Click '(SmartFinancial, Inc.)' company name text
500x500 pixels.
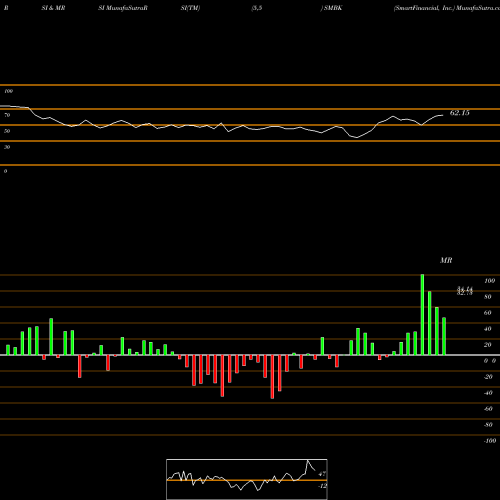click(x=424, y=8)
